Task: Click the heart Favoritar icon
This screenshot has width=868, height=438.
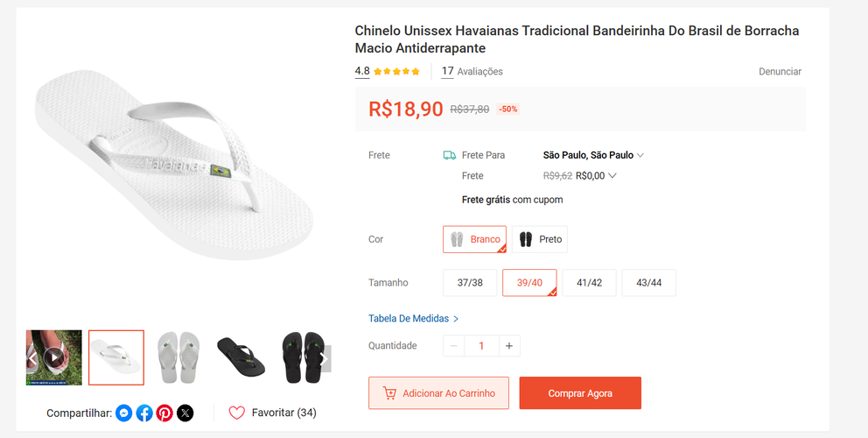Action: (236, 413)
